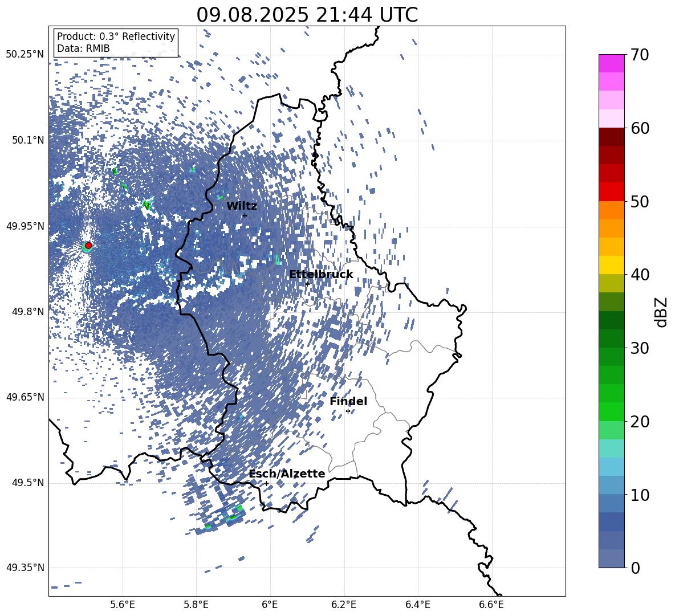Click the 49.8°N latitude tick label

tap(28, 312)
